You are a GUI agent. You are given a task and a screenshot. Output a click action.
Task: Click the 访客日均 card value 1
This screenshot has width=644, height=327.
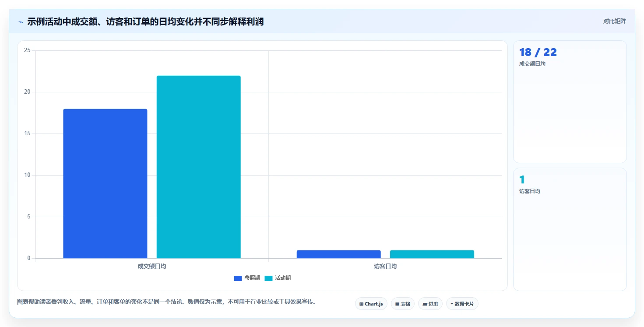pyautogui.click(x=522, y=179)
